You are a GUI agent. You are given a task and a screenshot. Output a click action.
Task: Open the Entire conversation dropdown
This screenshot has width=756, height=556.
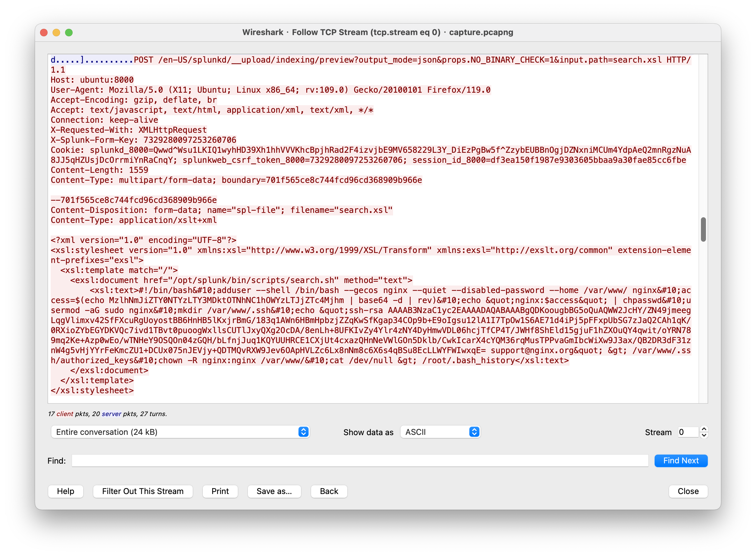pos(175,432)
